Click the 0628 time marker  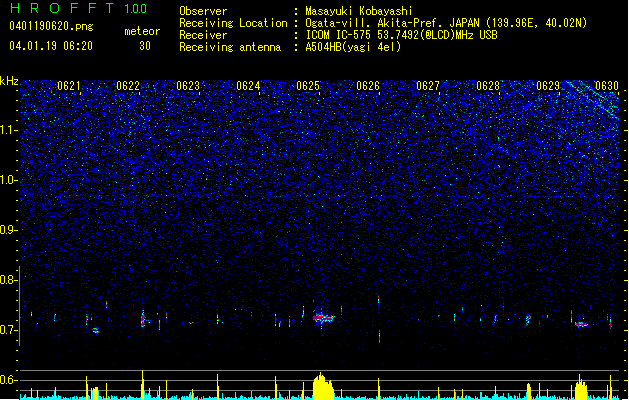(x=488, y=86)
